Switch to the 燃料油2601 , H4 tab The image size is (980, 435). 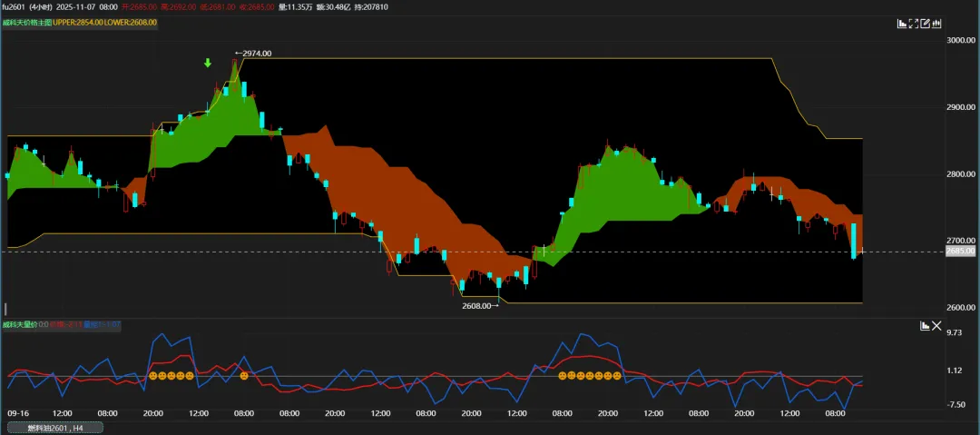54,427
